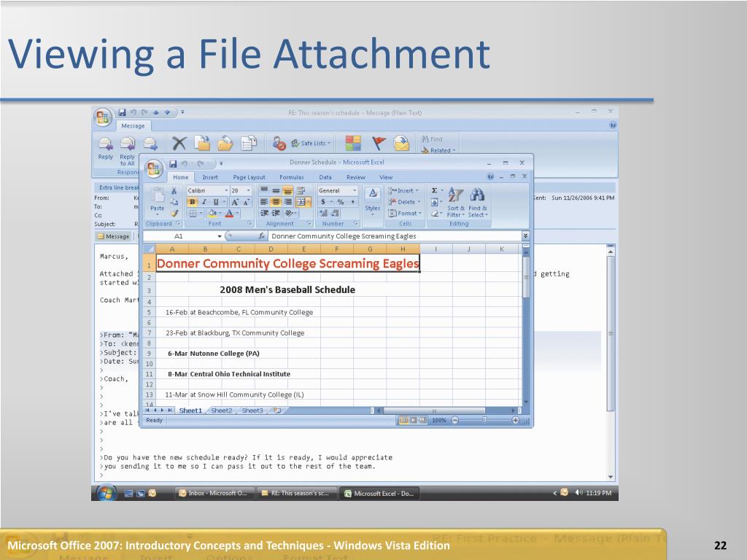Image resolution: width=747 pixels, height=560 pixels.
Task: Open the Page Layout ribbon tab
Action: (x=249, y=177)
